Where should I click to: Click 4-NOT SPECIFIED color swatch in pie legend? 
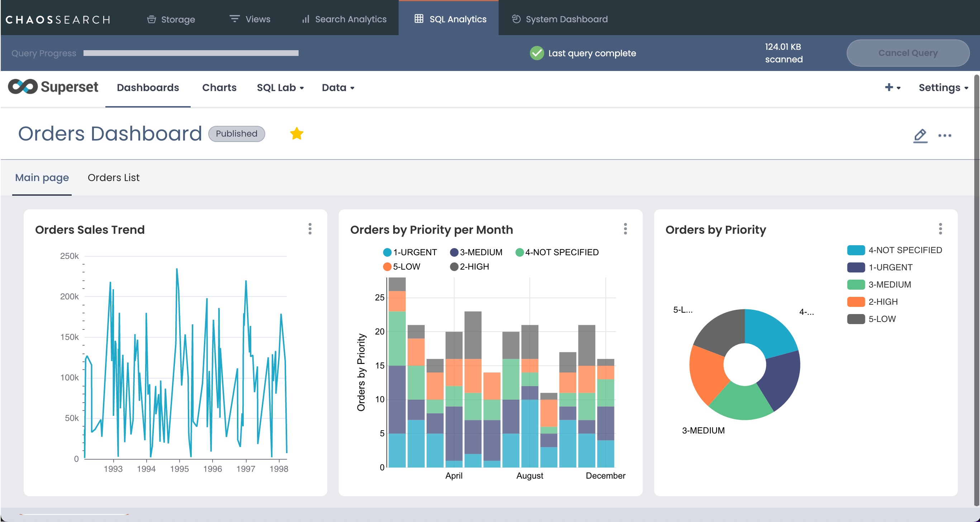point(856,250)
